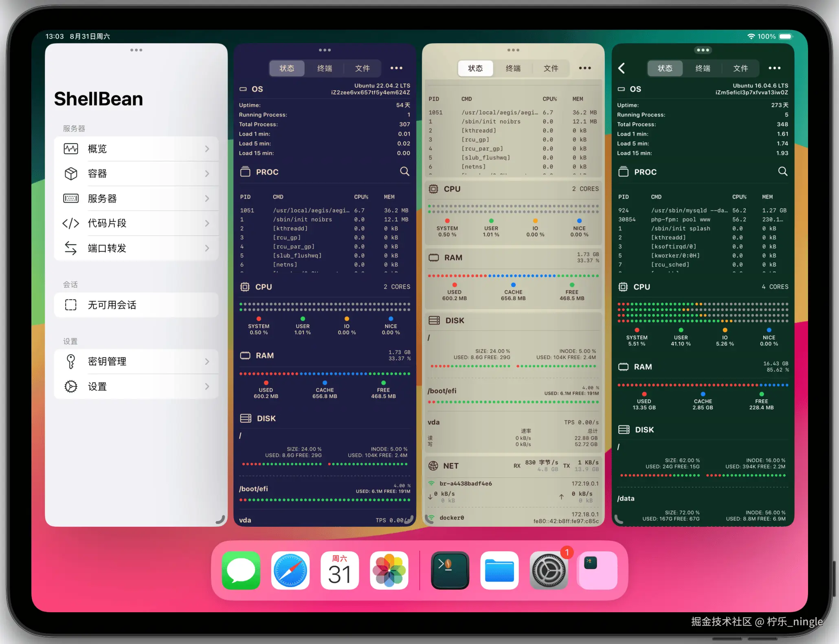The height and width of the screenshot is (644, 839).
Task: Open the Photos app from the dock
Action: (389, 570)
